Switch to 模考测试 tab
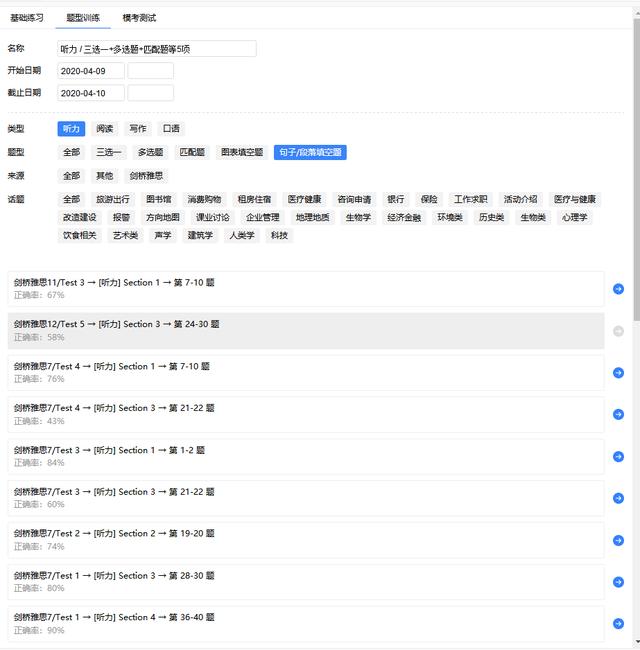This screenshot has height=650, width=640. [x=139, y=18]
